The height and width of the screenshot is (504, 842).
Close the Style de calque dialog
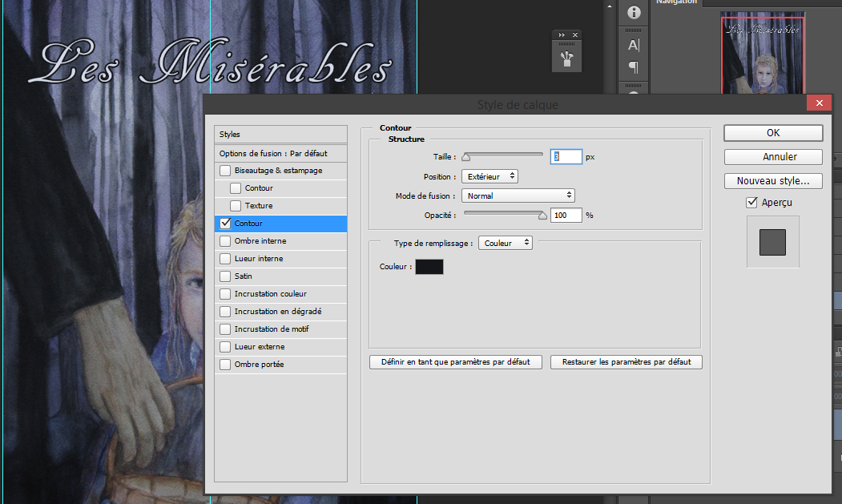818,104
